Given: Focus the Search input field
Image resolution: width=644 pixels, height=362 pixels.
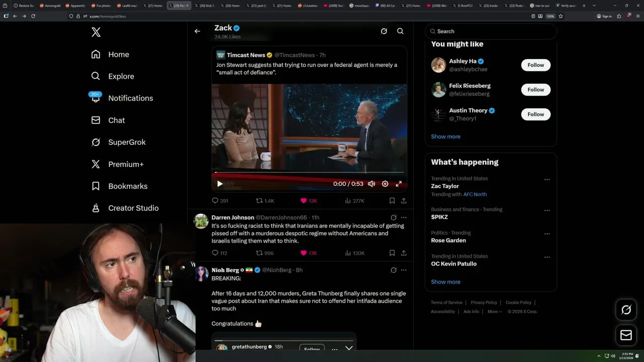Looking at the screenshot, I should coord(491,31).
